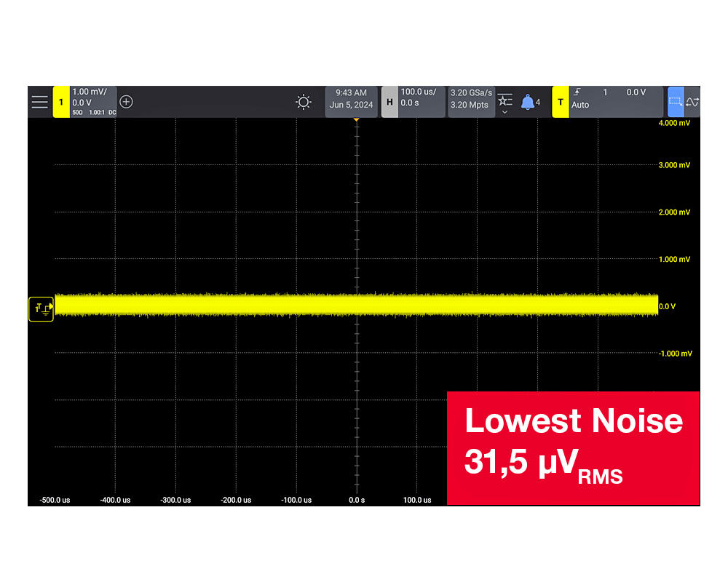Open the sample rate 3.20 GSa/s acquisition panel
The image size is (728, 582).
(471, 93)
